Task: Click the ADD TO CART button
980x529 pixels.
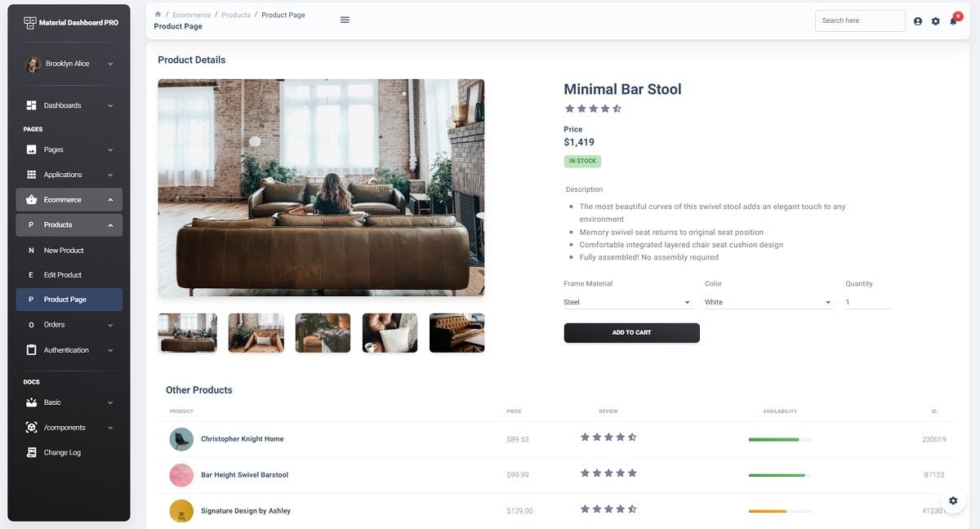Action: (631, 332)
